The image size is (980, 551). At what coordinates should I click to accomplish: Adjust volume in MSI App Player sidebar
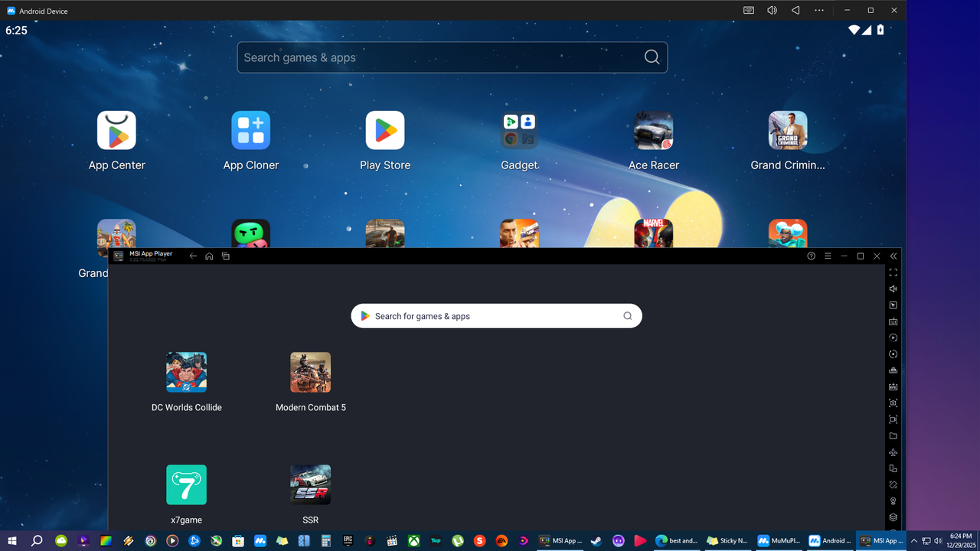click(893, 289)
